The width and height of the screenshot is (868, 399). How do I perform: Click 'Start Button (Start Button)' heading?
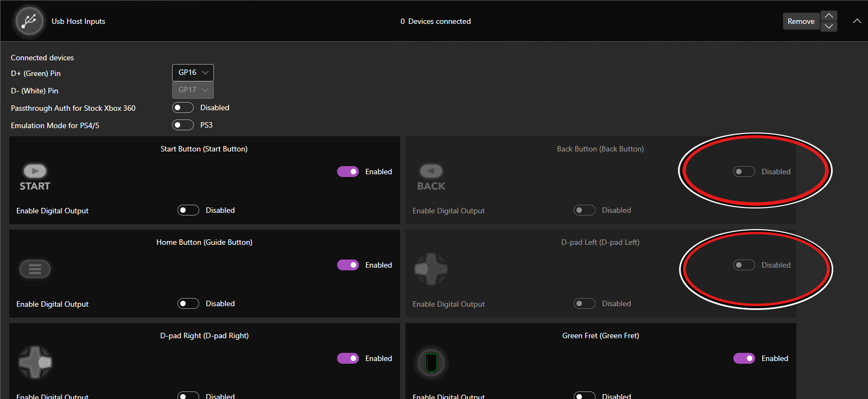(x=204, y=149)
